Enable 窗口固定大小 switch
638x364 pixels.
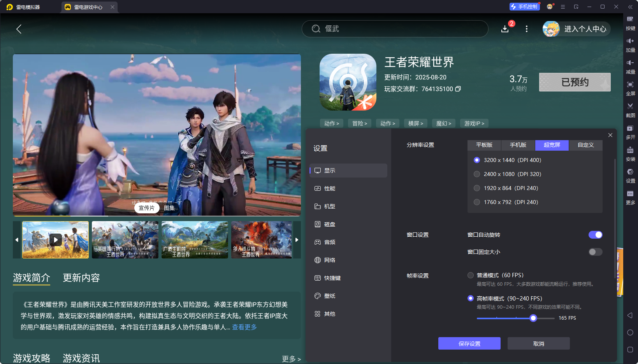595,252
